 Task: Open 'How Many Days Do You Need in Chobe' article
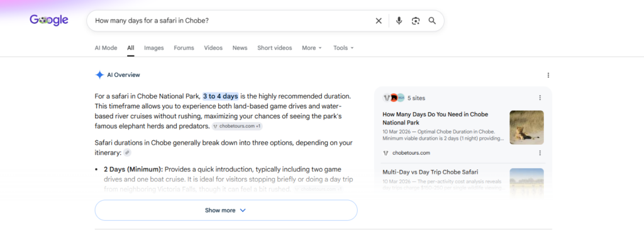point(435,118)
